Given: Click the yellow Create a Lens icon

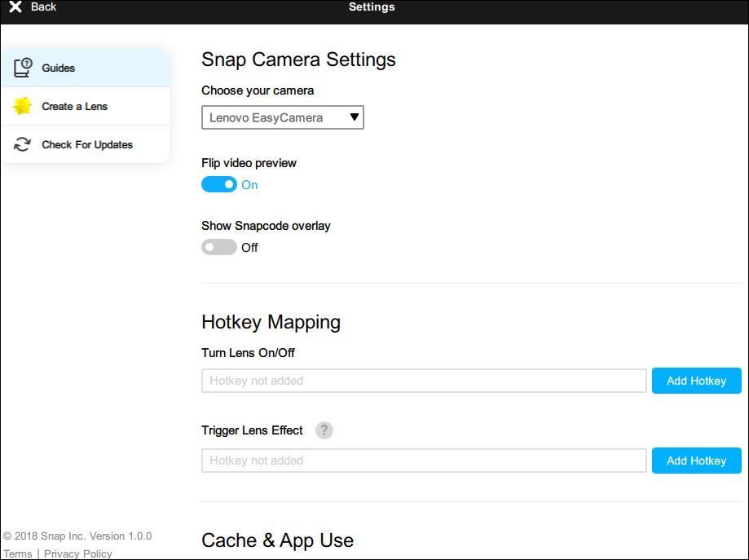Looking at the screenshot, I should pos(22,106).
